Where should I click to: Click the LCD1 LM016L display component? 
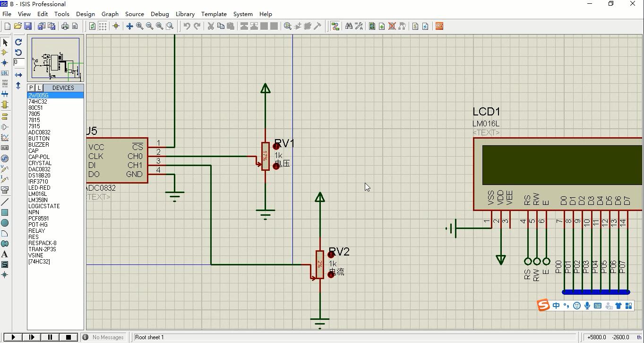coord(558,174)
